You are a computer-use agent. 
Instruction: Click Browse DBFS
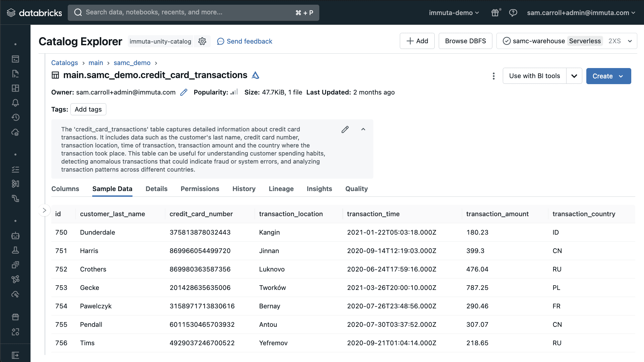(465, 41)
